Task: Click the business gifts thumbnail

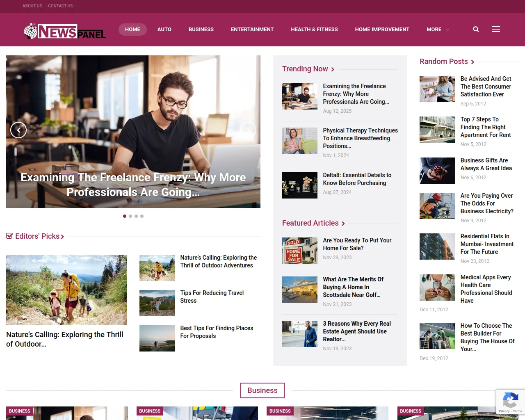Action: click(437, 171)
